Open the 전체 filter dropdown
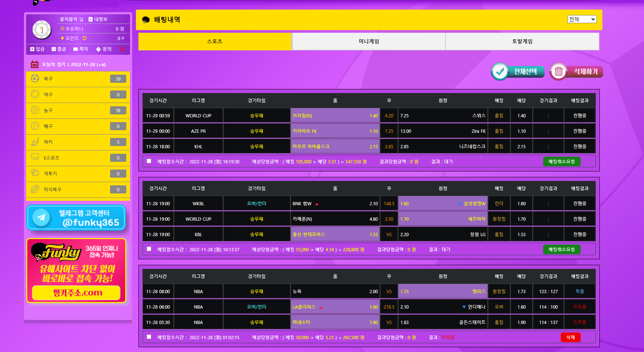644x352 pixels. tap(582, 19)
